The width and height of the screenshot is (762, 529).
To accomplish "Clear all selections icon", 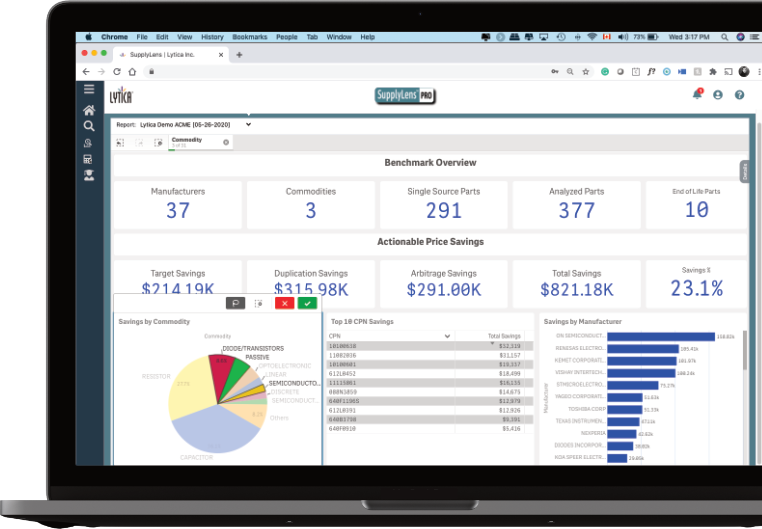I will tap(158, 142).
